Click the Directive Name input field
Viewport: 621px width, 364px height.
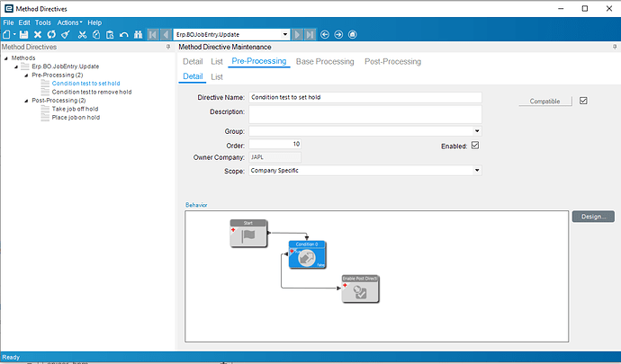pos(365,97)
